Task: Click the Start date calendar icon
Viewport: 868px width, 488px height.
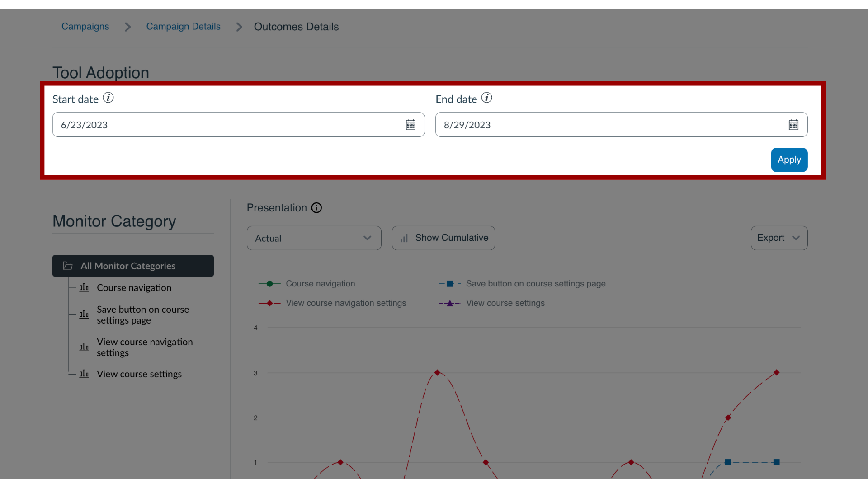Action: pyautogui.click(x=410, y=125)
